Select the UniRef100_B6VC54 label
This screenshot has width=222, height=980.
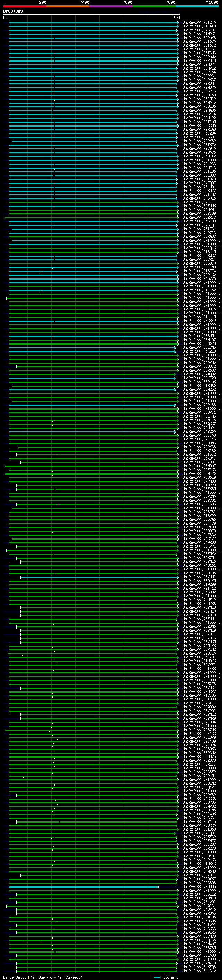199,72
